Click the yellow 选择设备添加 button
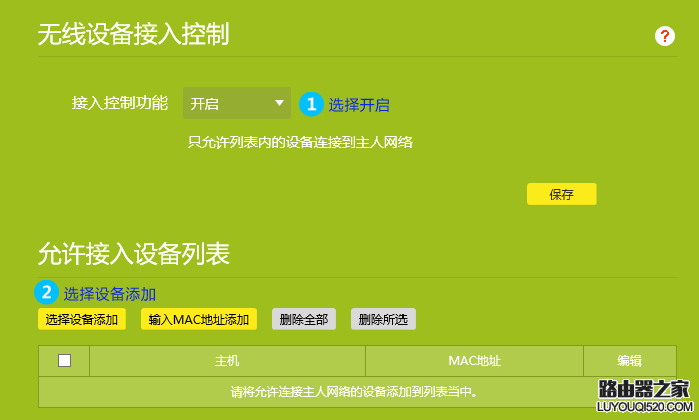Image resolution: width=699 pixels, height=420 pixels. click(x=82, y=319)
